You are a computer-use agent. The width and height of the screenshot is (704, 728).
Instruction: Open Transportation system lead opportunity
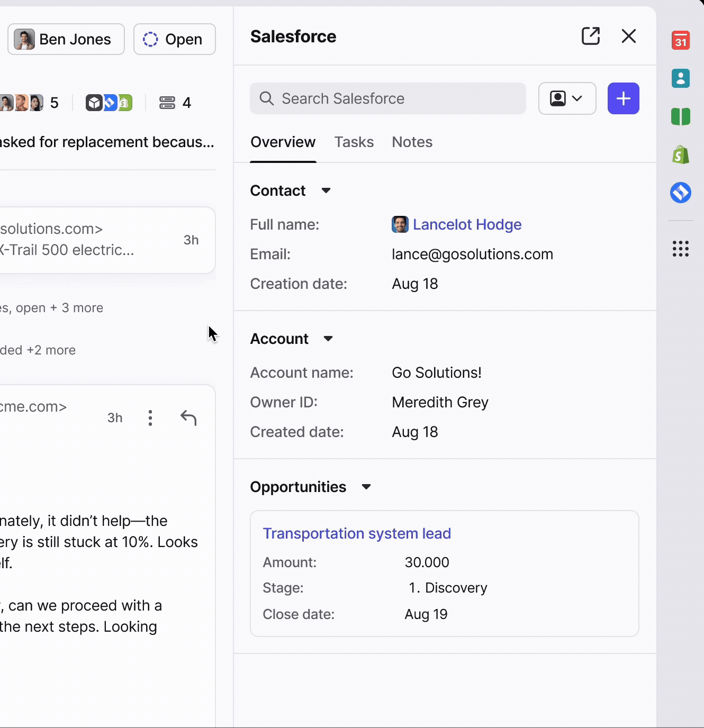click(x=357, y=533)
